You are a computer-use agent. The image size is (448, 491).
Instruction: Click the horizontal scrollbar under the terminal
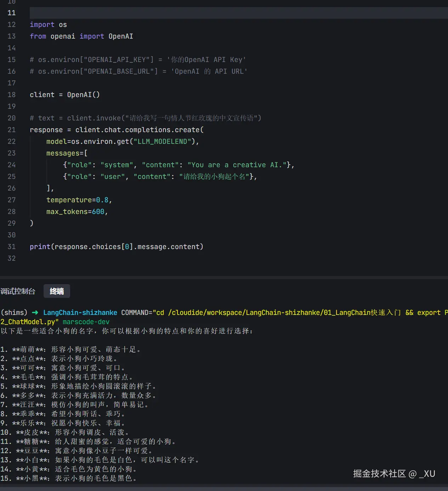coord(224,488)
